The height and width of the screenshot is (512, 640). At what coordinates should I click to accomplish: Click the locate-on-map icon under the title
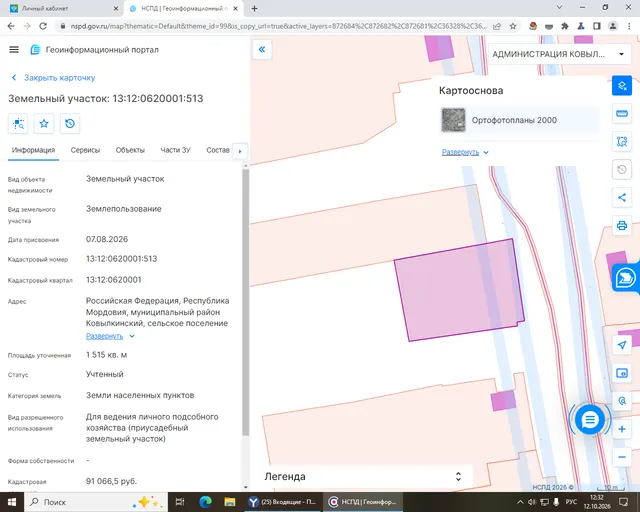coord(18,123)
